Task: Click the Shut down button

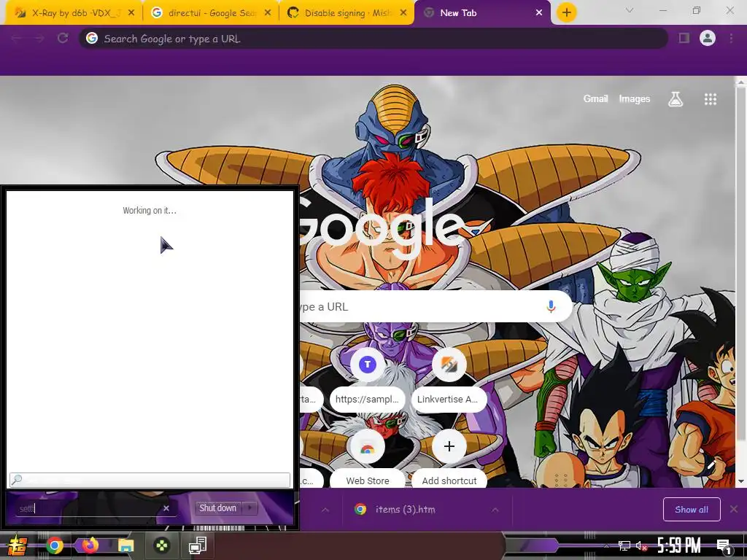Action: (x=217, y=508)
